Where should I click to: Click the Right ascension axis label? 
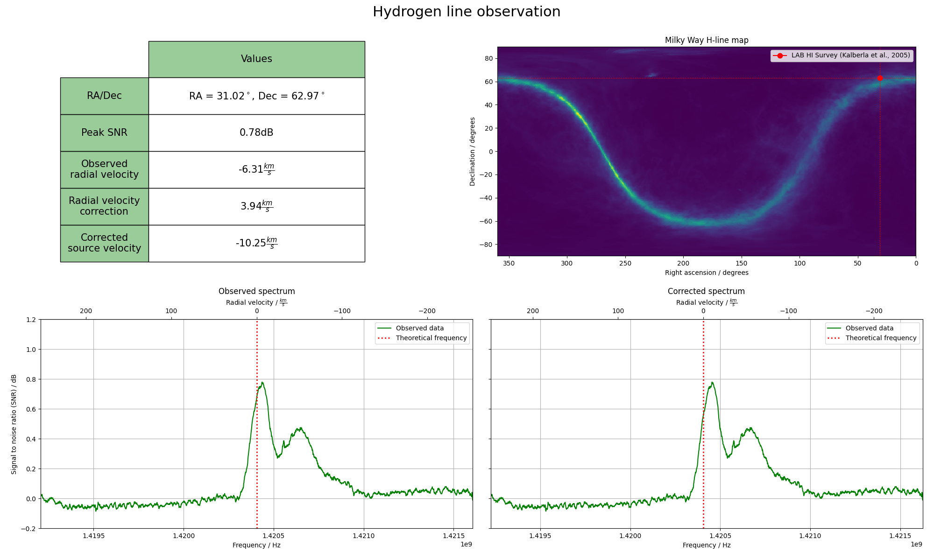click(x=706, y=273)
